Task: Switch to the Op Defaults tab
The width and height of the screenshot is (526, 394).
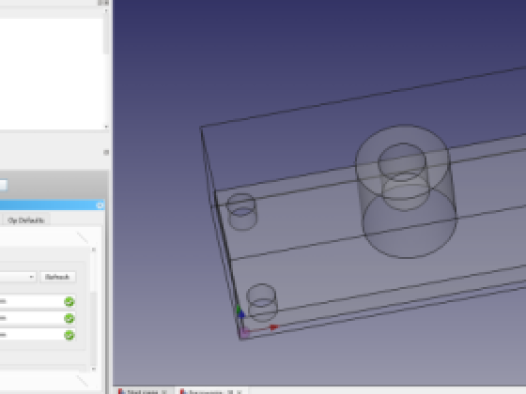Action: (x=26, y=220)
